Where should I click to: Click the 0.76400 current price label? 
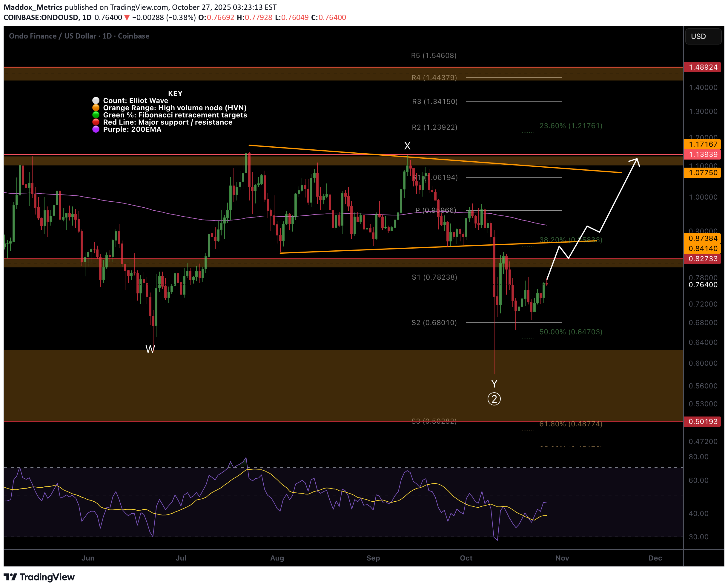pos(703,284)
